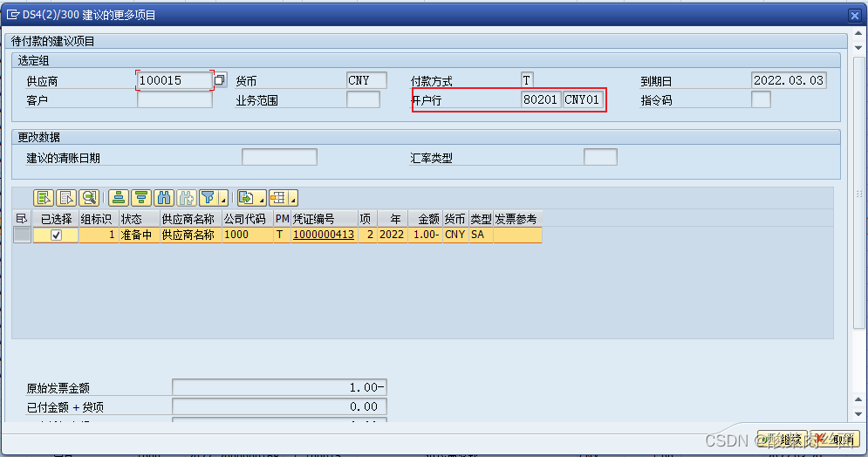Apply the Set Filter funnel icon
Image resolution: width=868 pixels, height=457 pixels.
(208, 197)
